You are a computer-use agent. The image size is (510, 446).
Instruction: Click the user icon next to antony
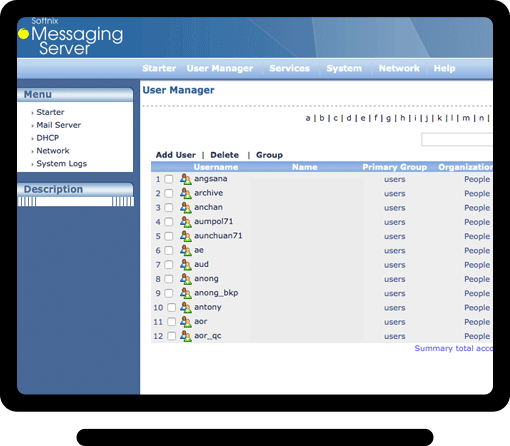click(x=186, y=308)
